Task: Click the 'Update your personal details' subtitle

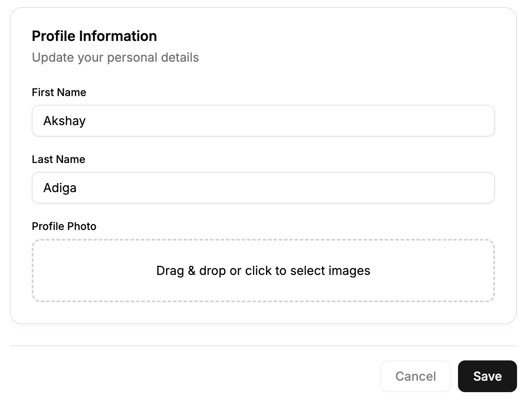Action: 115,58
